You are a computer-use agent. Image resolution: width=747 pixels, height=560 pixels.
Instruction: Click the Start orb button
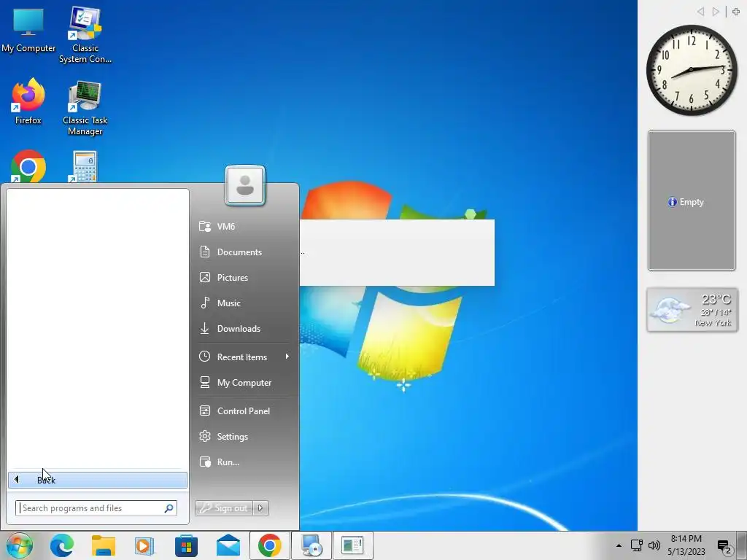(20, 545)
